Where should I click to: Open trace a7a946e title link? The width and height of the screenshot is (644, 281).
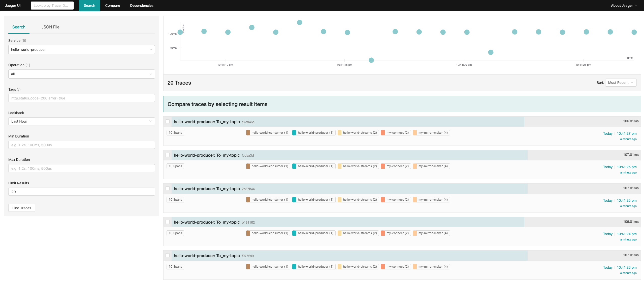[207, 122]
